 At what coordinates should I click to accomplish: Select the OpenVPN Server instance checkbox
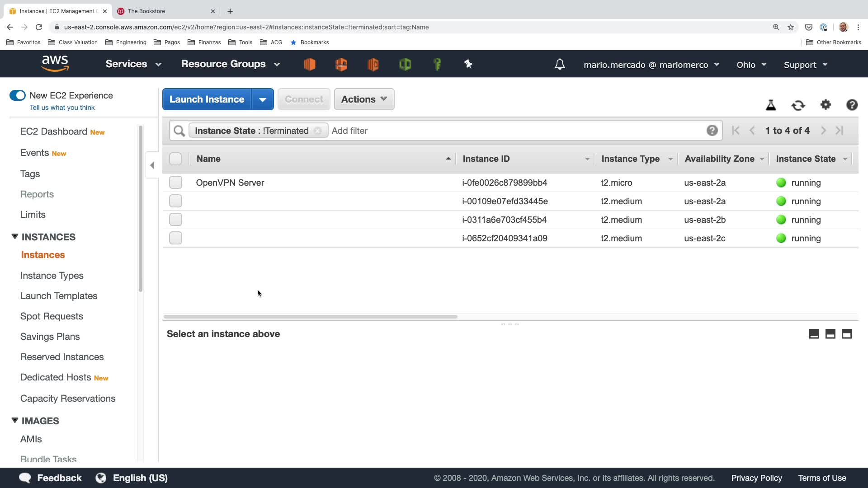175,183
